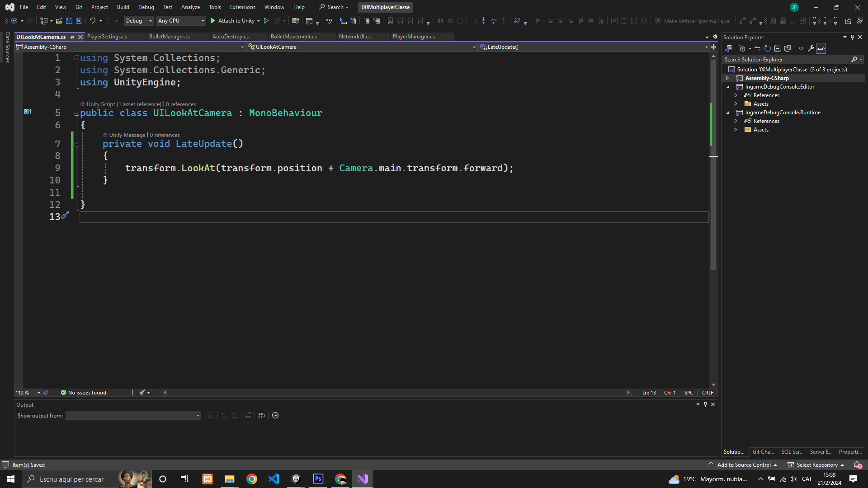This screenshot has width=868, height=488.
Task: Collapse the LateUpdate method outline box
Action: click(x=77, y=144)
